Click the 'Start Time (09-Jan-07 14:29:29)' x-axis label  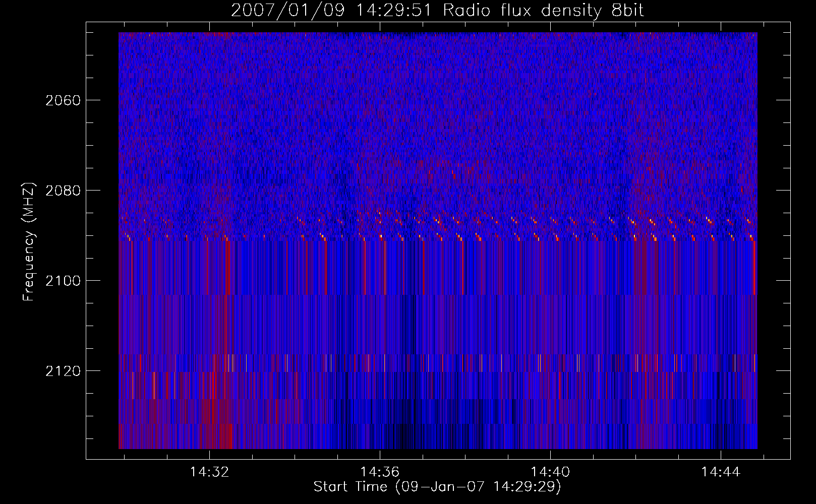coord(437,487)
